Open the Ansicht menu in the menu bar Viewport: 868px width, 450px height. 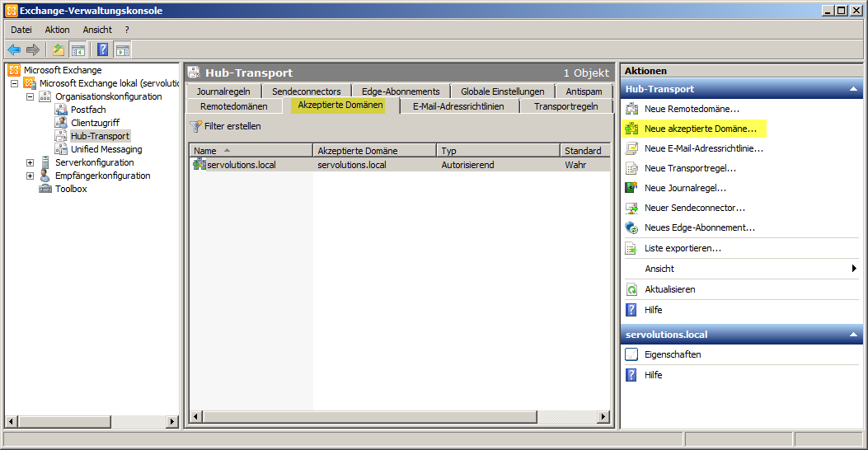97,30
